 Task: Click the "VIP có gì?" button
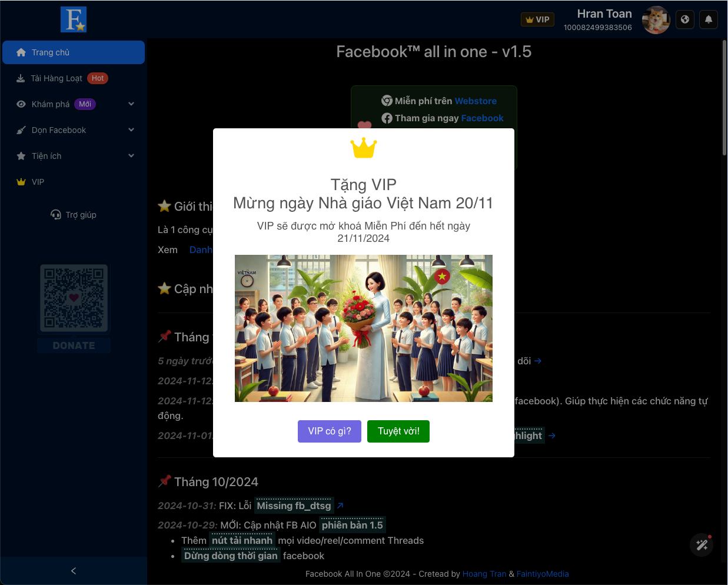[x=330, y=431]
